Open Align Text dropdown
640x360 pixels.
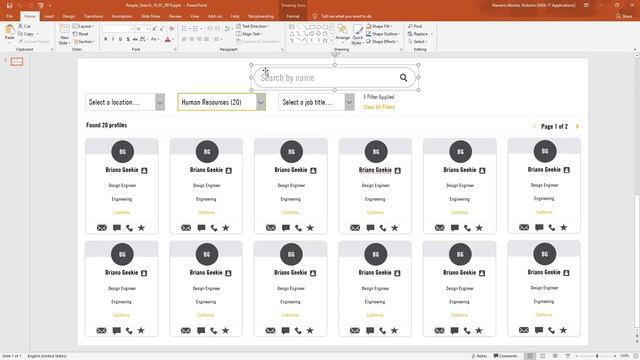pos(249,34)
